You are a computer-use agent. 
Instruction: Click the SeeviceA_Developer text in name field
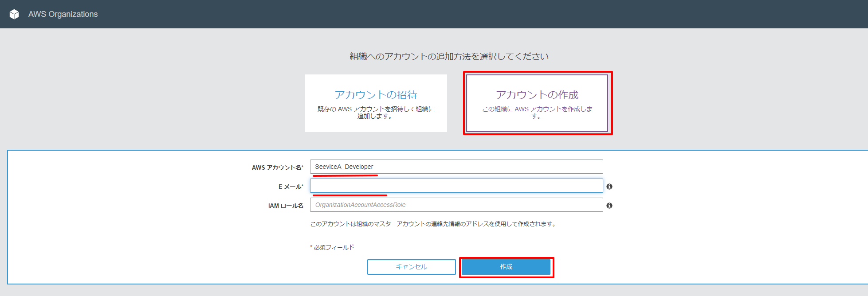(344, 167)
